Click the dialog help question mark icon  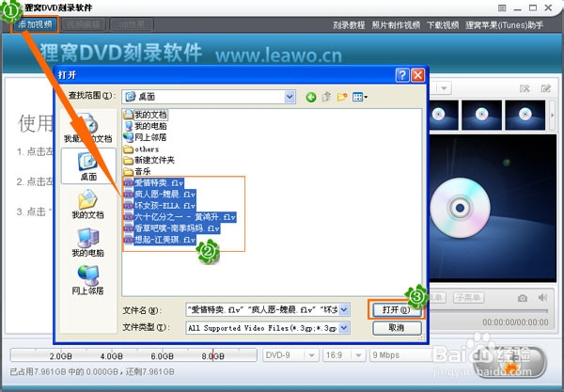(402, 75)
